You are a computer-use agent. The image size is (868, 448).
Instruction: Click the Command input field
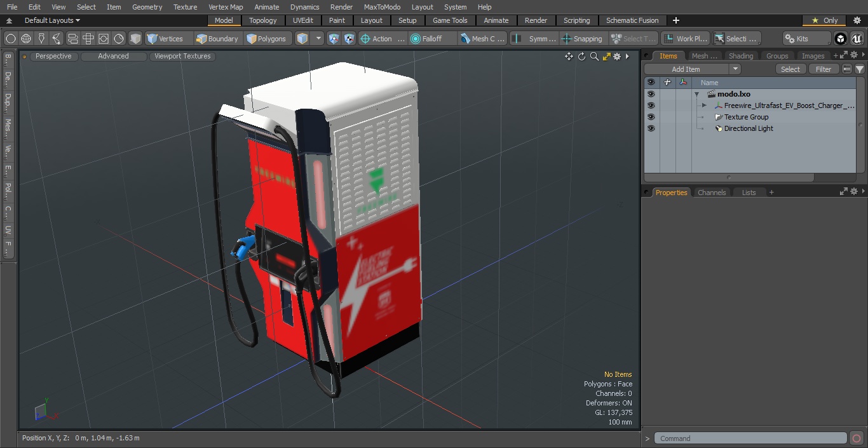point(750,438)
